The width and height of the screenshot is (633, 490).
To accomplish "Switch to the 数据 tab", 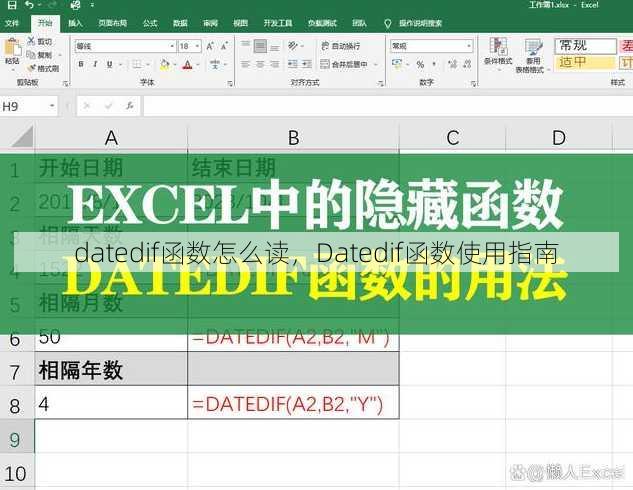I will (180, 23).
